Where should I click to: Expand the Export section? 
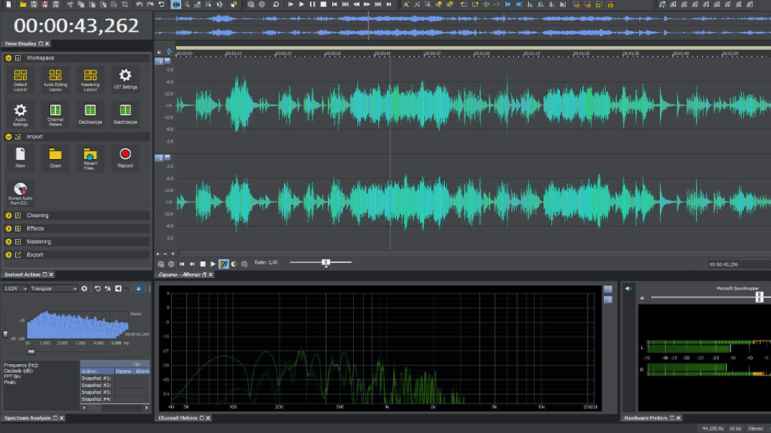(x=9, y=254)
